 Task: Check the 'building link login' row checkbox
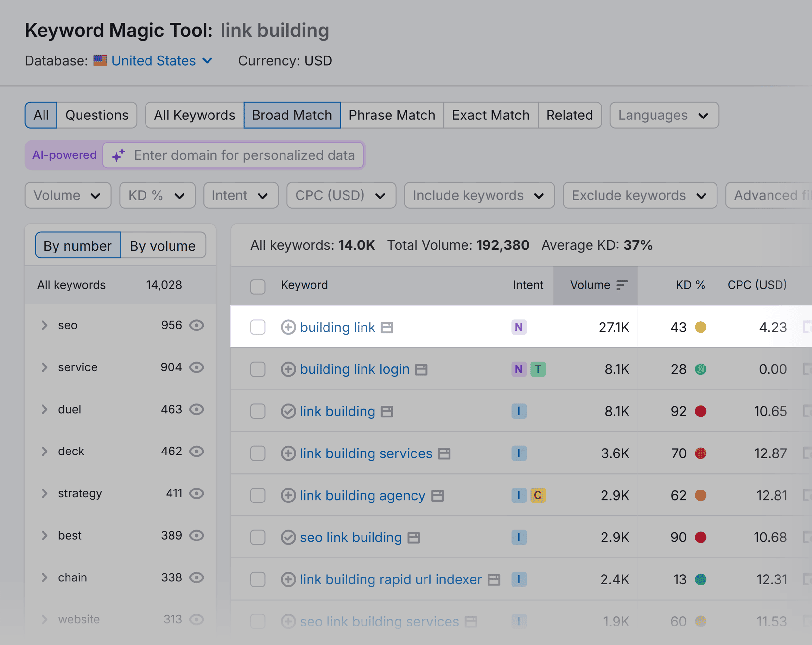[258, 369]
